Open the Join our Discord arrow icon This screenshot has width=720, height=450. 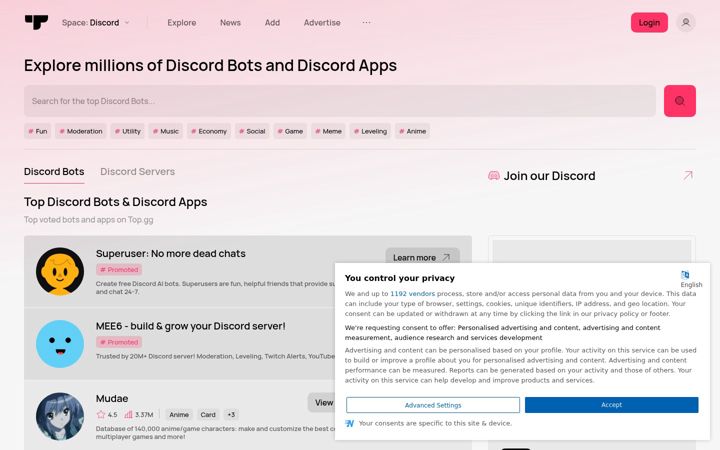coord(687,175)
